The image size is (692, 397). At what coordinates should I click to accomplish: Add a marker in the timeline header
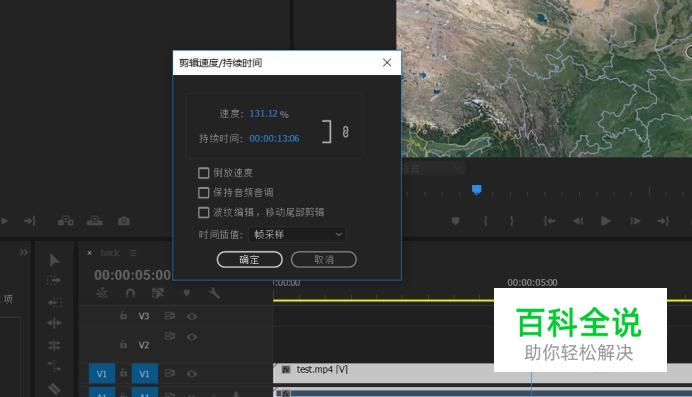pyautogui.click(x=187, y=293)
